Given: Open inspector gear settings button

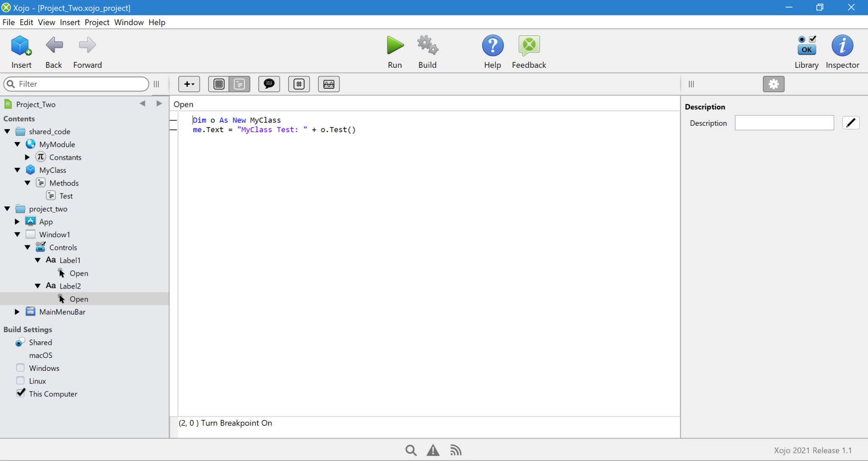Looking at the screenshot, I should (x=773, y=84).
